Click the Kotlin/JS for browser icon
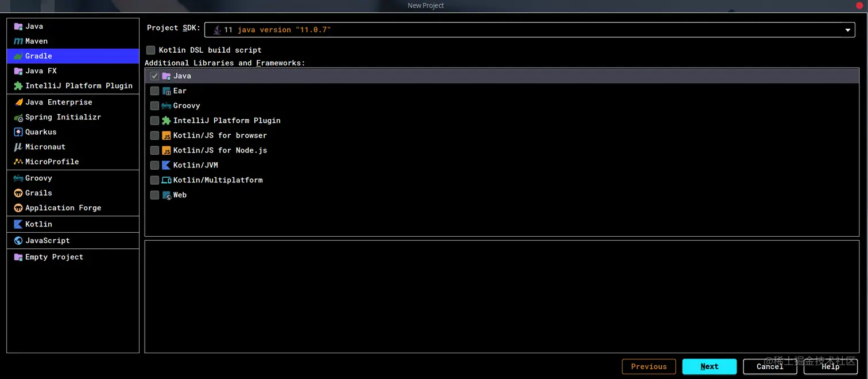 pyautogui.click(x=166, y=135)
